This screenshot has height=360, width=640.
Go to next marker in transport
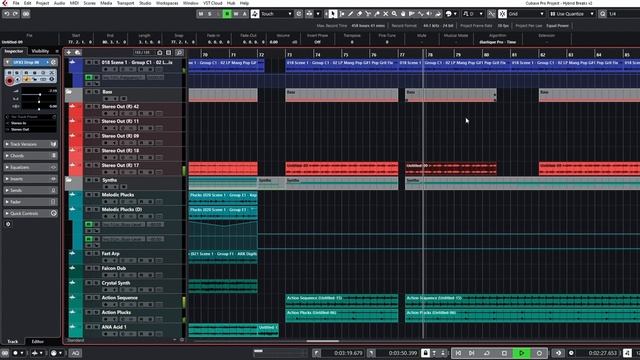(x=472, y=353)
